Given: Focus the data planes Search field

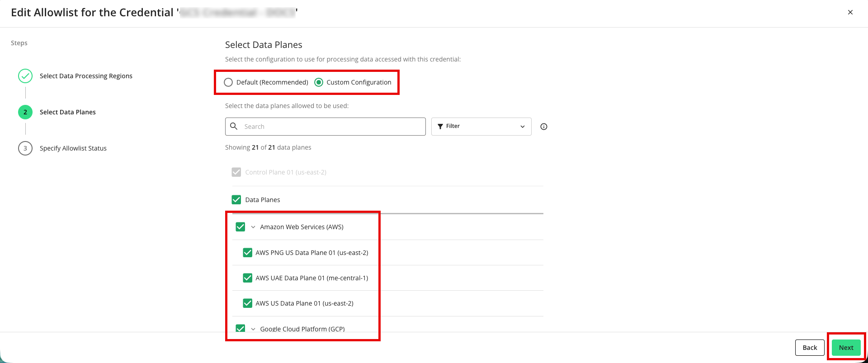Looking at the screenshot, I should coord(325,127).
